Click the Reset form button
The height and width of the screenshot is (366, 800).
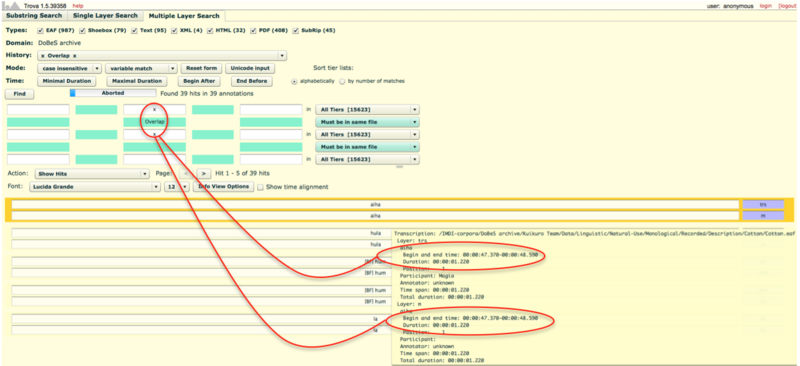202,68
